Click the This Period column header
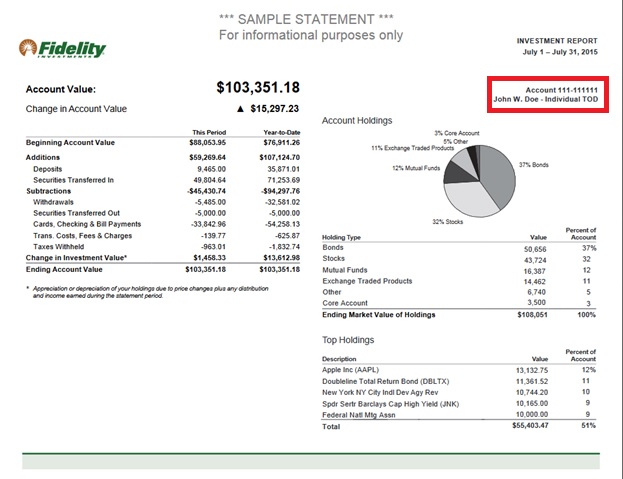 tap(211, 132)
